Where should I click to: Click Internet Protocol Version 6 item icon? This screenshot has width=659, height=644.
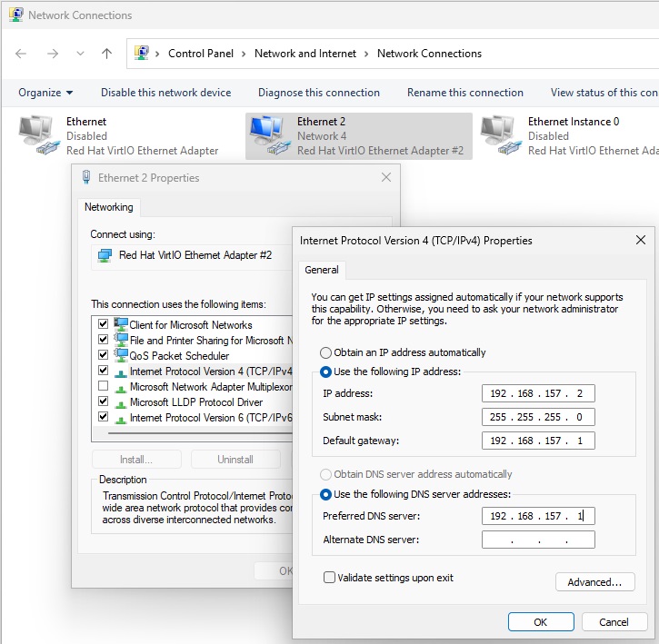point(121,420)
